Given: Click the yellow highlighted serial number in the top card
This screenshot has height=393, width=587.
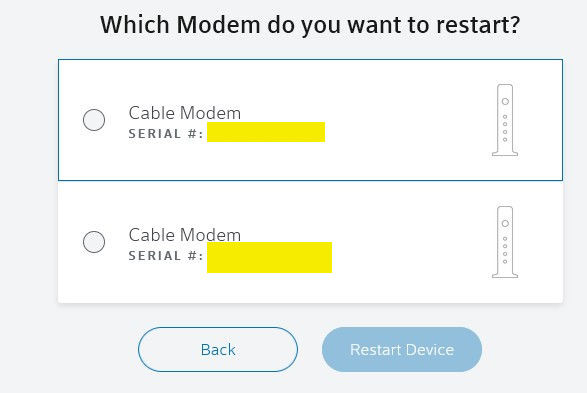Looking at the screenshot, I should click(266, 132).
